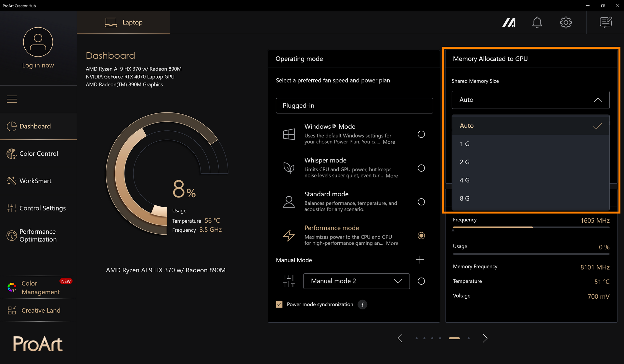Click the user profile avatar icon

pyautogui.click(x=38, y=42)
